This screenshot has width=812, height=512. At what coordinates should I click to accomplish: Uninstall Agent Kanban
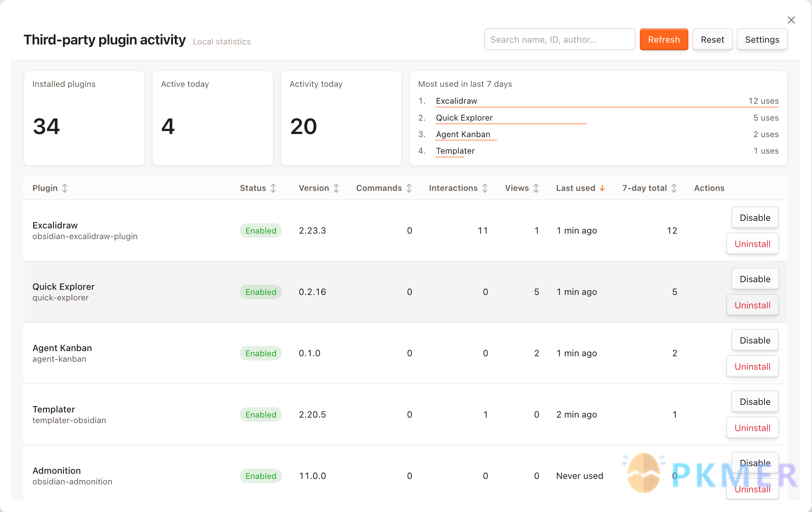[x=752, y=367]
